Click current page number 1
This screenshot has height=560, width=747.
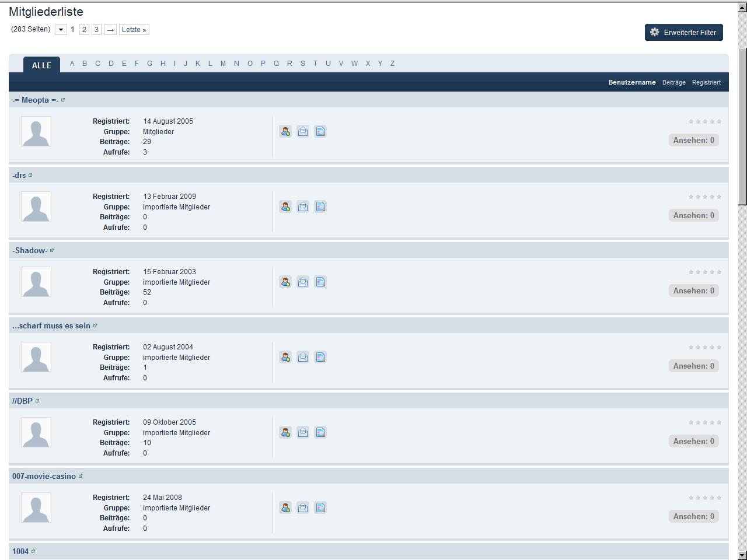click(72, 30)
